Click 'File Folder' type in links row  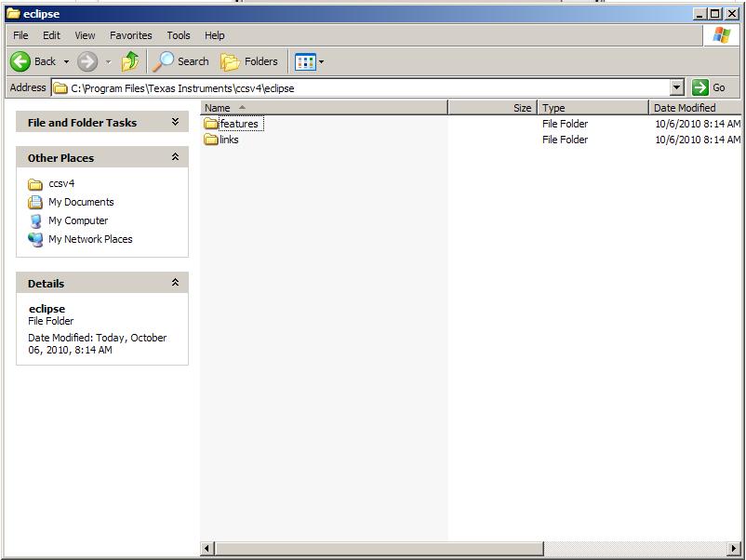pyautogui.click(x=566, y=140)
